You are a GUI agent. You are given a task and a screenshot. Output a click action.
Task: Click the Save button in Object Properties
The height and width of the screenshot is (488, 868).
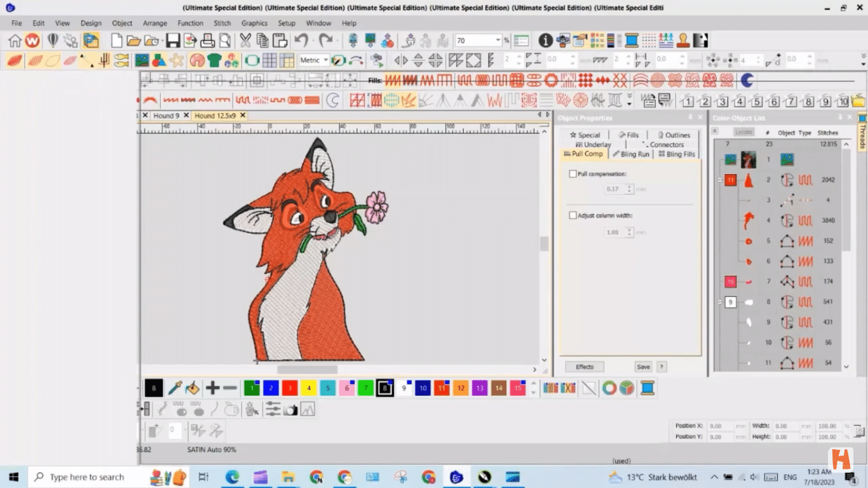pyautogui.click(x=644, y=367)
